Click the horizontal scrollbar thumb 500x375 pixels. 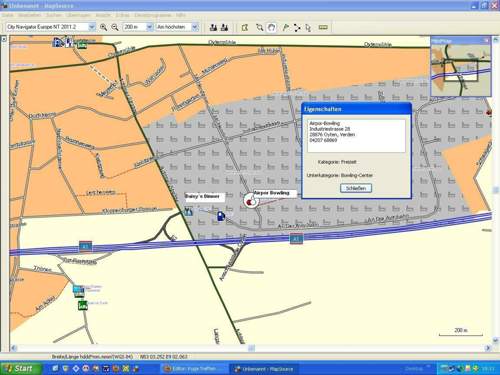[x=251, y=348]
